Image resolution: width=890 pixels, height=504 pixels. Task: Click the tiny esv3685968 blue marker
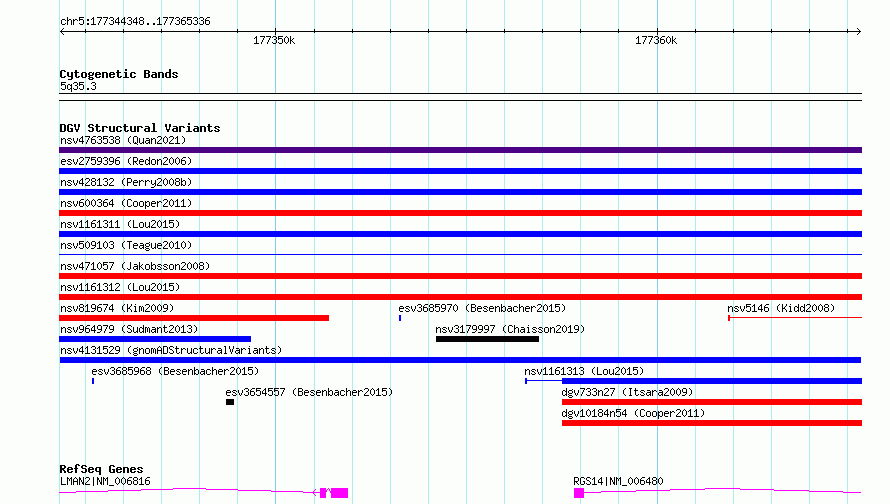[x=93, y=381]
